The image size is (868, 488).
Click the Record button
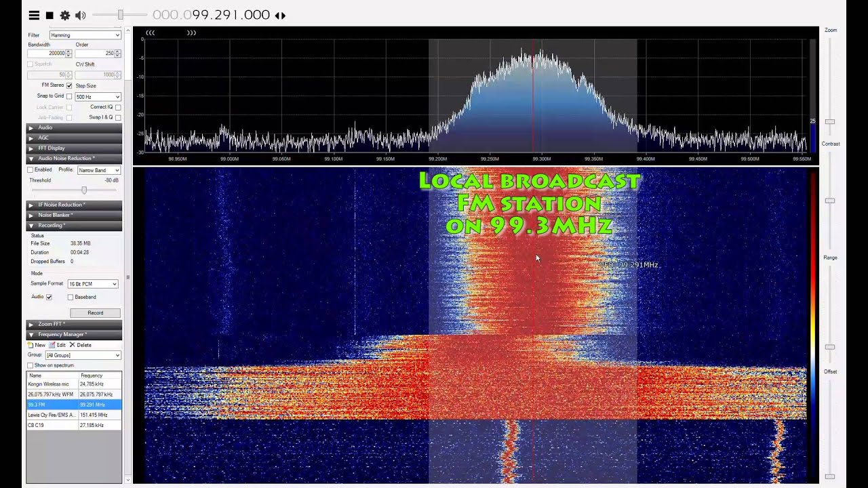[x=95, y=313]
